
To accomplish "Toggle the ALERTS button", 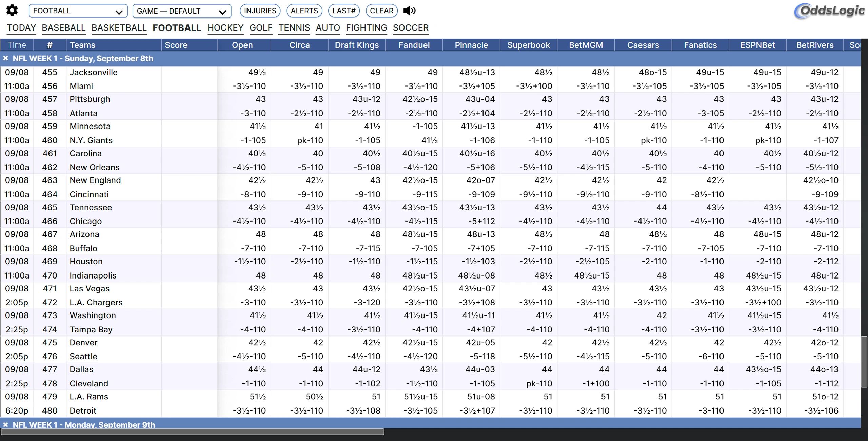I will [x=304, y=11].
